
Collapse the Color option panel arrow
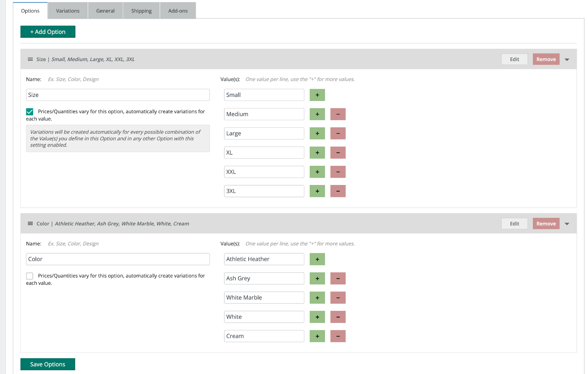(x=567, y=224)
